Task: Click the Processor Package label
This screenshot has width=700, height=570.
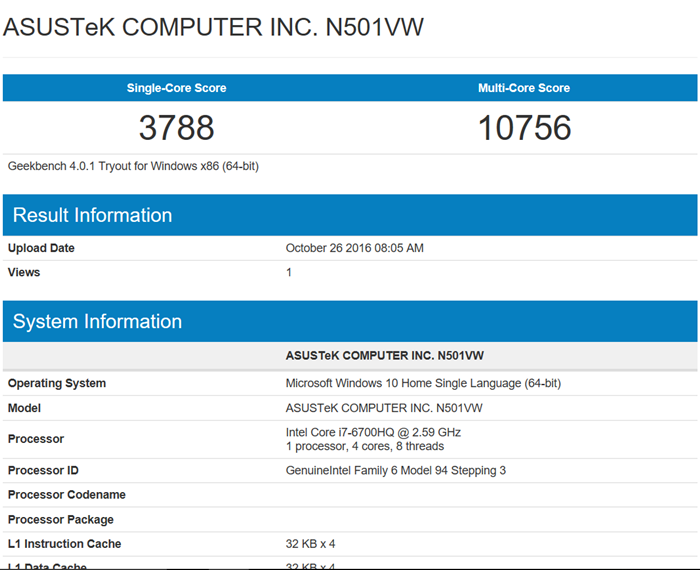Action: (x=60, y=520)
